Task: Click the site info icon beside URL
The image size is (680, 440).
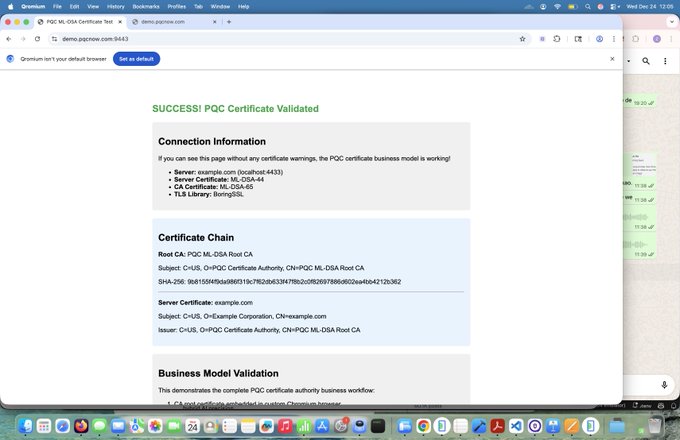Action: coord(55,39)
